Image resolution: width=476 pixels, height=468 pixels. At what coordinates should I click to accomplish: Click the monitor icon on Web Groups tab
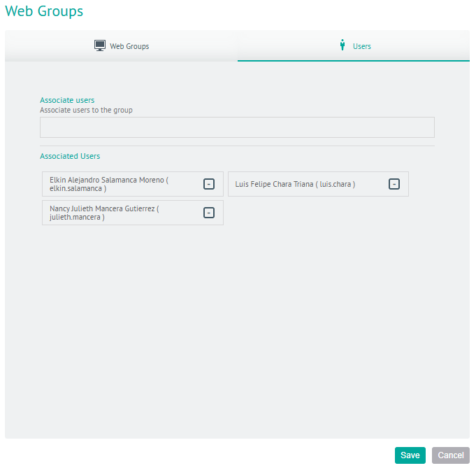[x=100, y=45]
